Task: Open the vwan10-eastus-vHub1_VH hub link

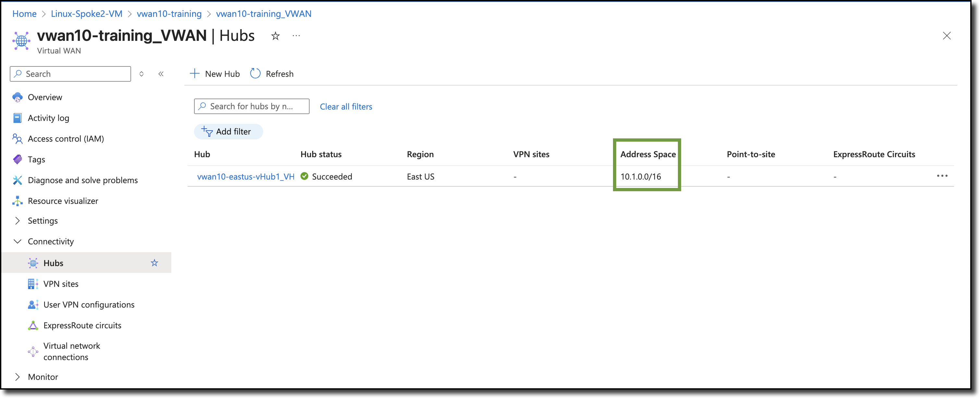Action: [x=246, y=176]
